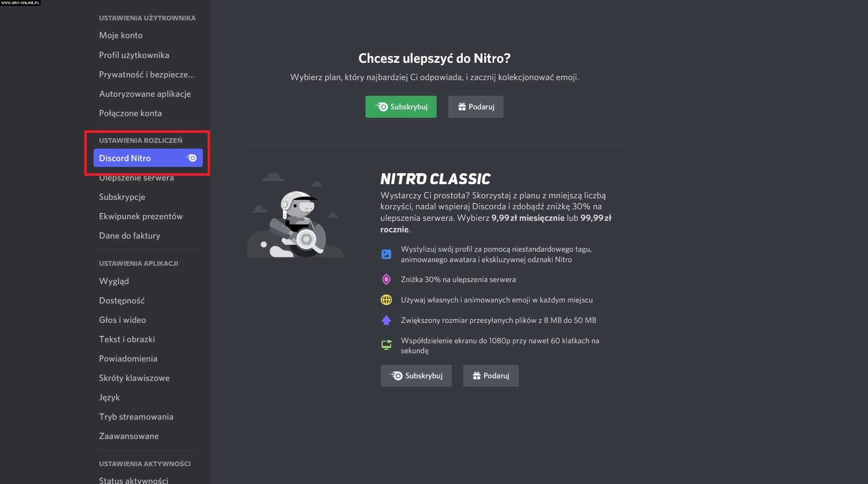868x484 pixels.
Task: Click Podaruj under Nitro Classic
Action: [490, 376]
